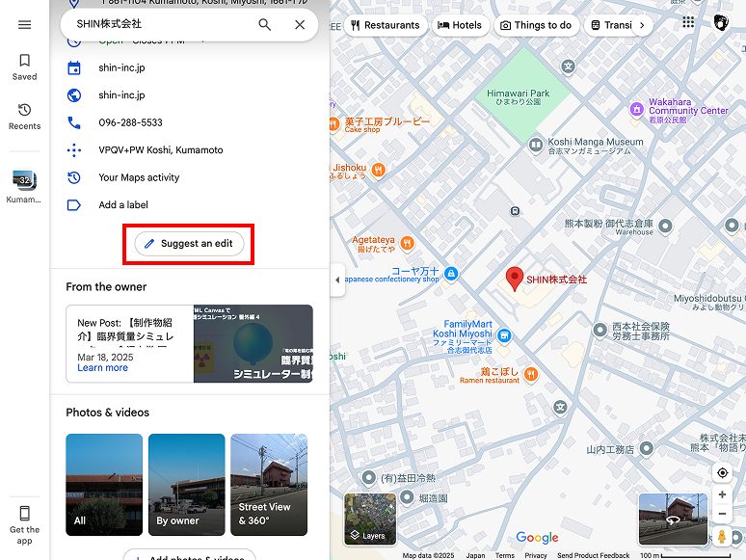Open Saved places in sidebar
Screen dimensions: 746x560
[24, 67]
